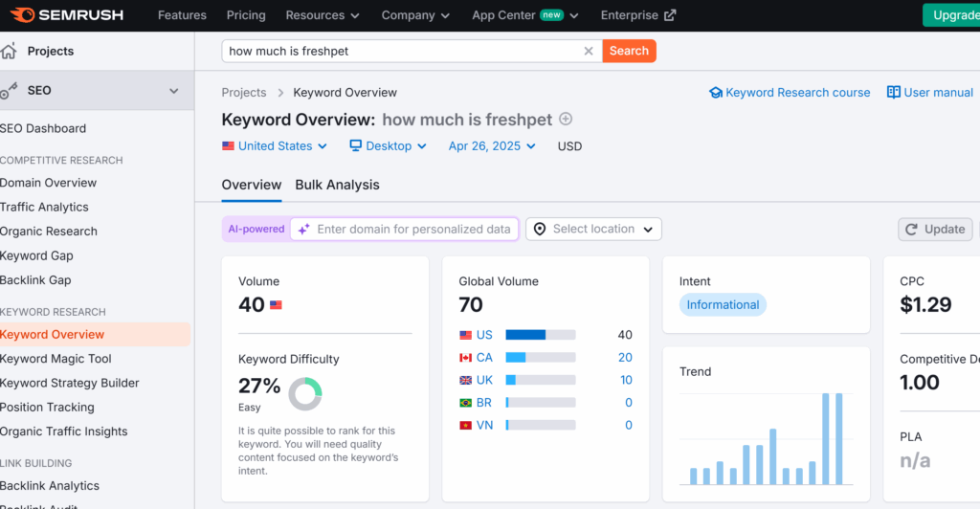The height and width of the screenshot is (509, 980).
Task: Open Domain Overview in sidebar
Action: pyautogui.click(x=48, y=183)
